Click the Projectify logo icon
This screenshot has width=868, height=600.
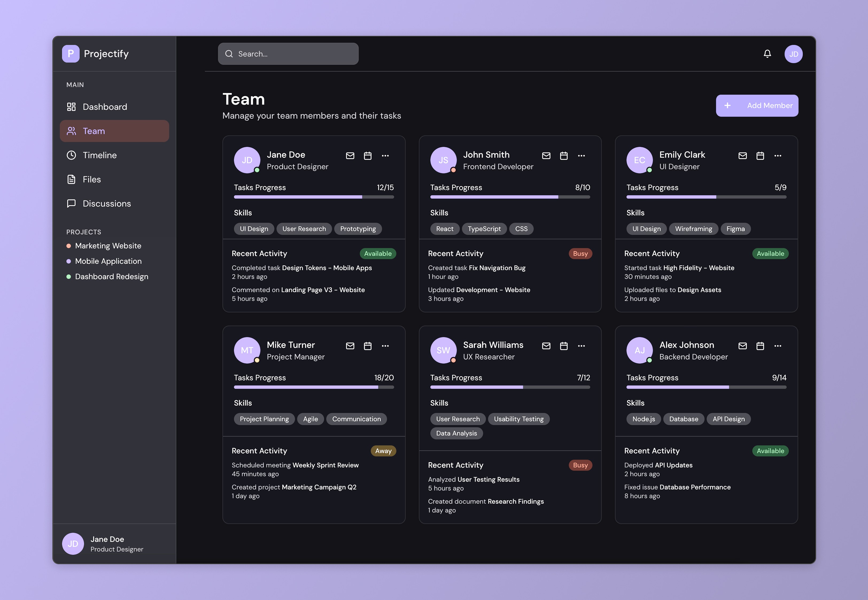click(71, 54)
